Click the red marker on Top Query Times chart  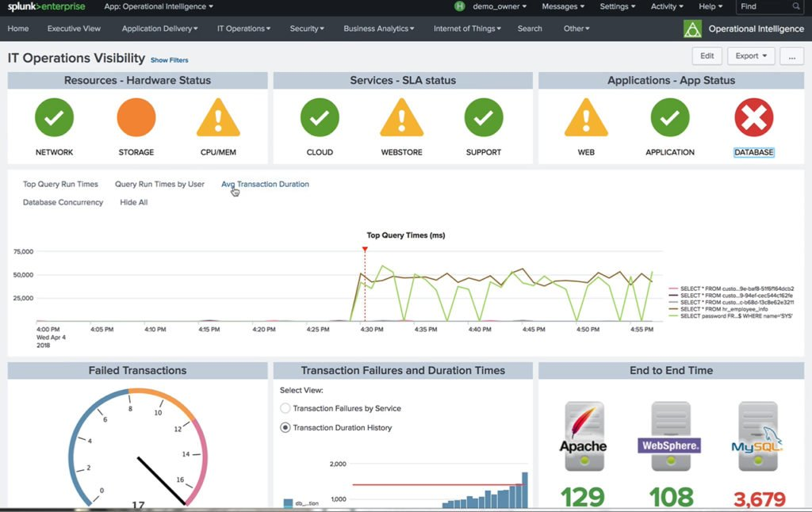(x=365, y=250)
